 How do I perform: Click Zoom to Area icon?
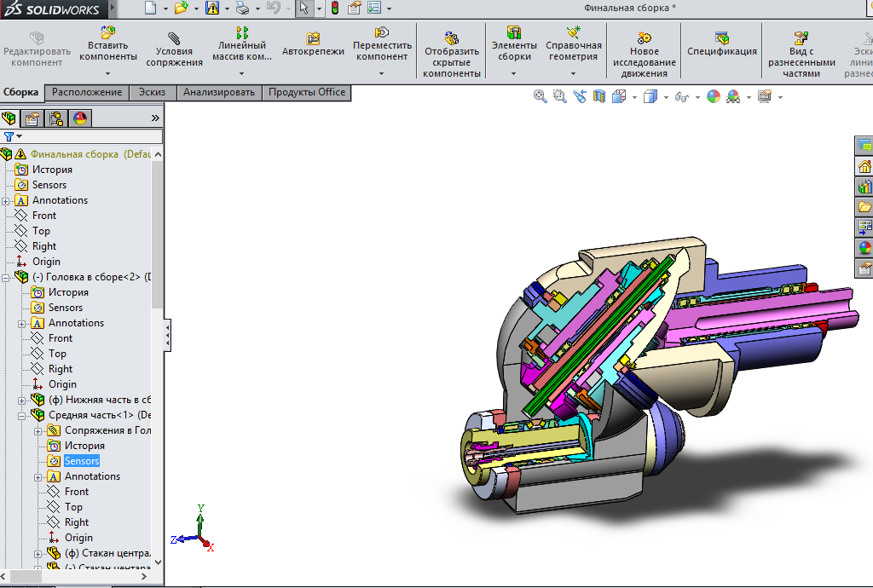[x=559, y=96]
